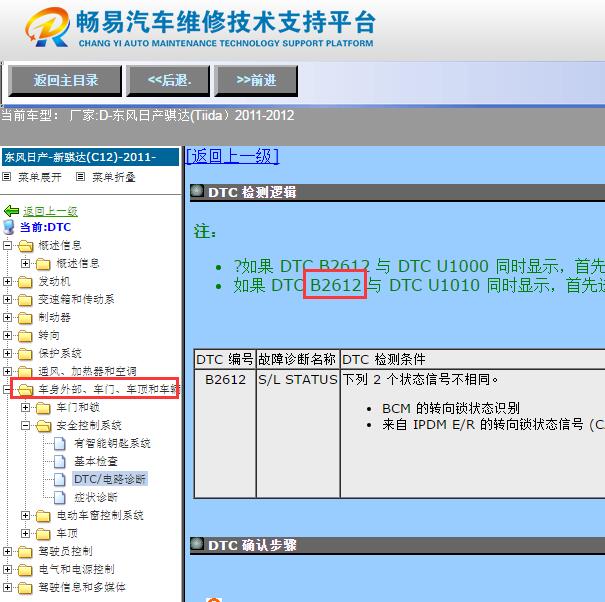Click the 驾驶员控制 folder icon
605x602 pixels.
pos(25,552)
